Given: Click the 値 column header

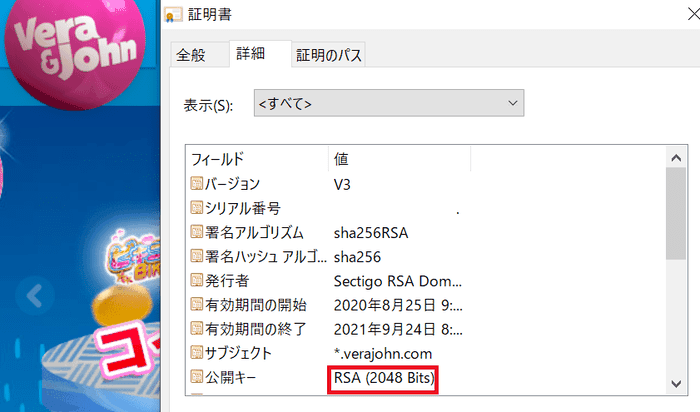Looking at the screenshot, I should (341, 159).
